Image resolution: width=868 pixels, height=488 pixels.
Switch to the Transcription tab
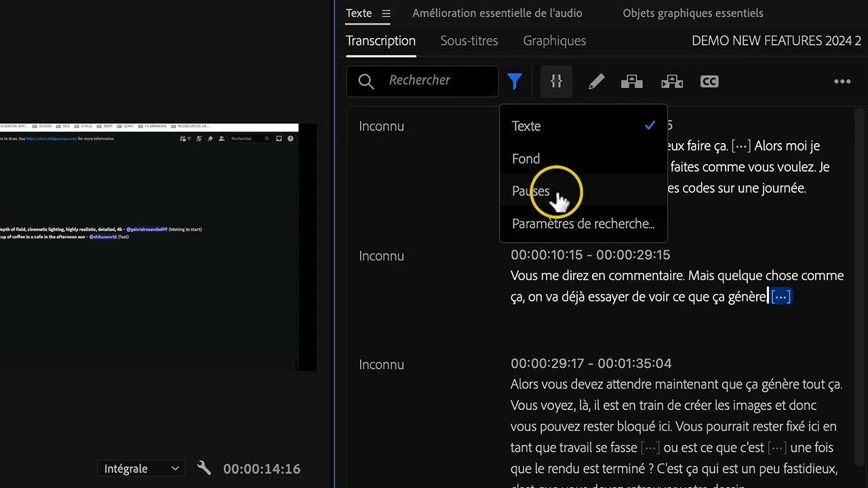coord(381,41)
